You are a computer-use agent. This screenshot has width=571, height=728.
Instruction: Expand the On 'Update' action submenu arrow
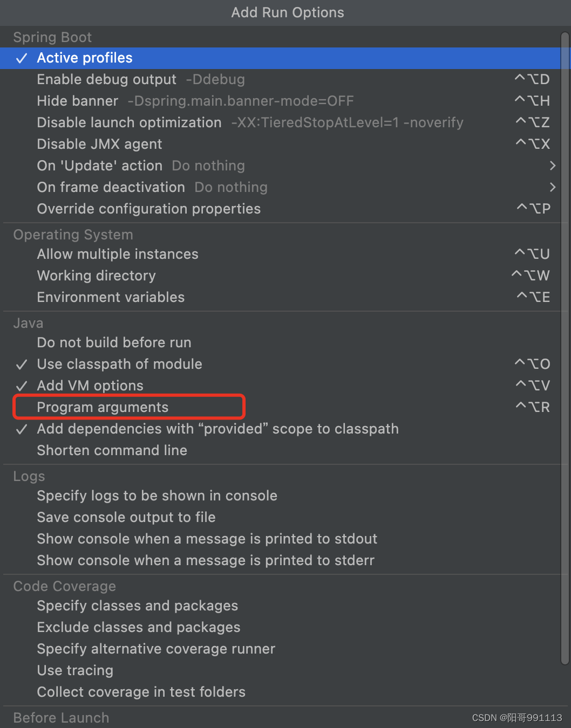coord(552,166)
